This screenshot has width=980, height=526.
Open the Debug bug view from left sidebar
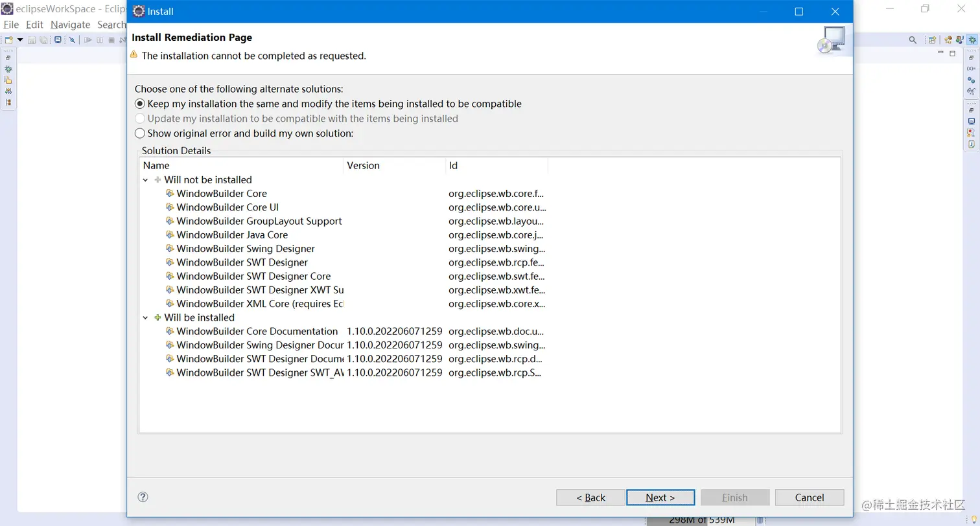point(8,69)
